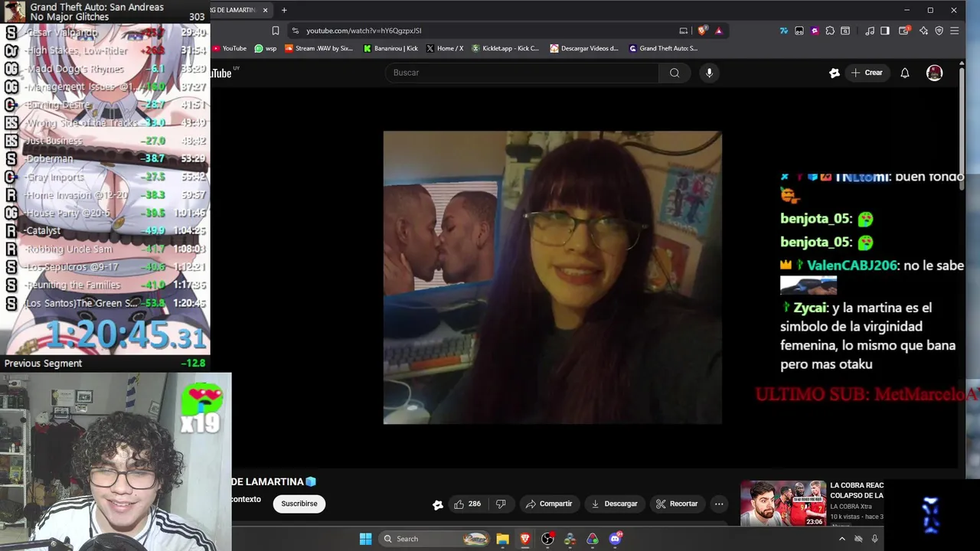Open the Windows Start menu
Image resolution: width=980 pixels, height=551 pixels.
pyautogui.click(x=365, y=539)
